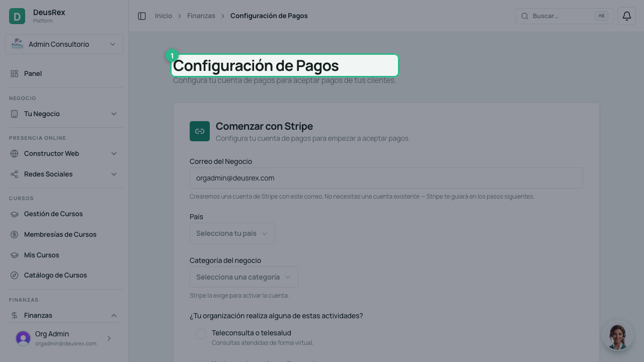Click the Mis Cursos cap icon
Image resolution: width=644 pixels, height=362 pixels.
tap(14, 255)
